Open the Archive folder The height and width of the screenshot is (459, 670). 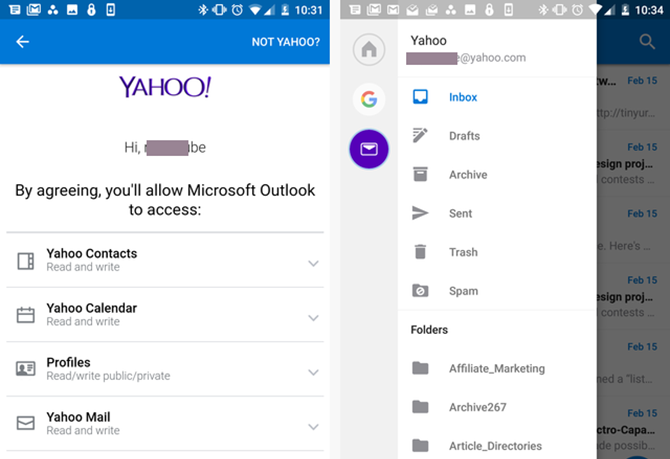click(x=497, y=175)
